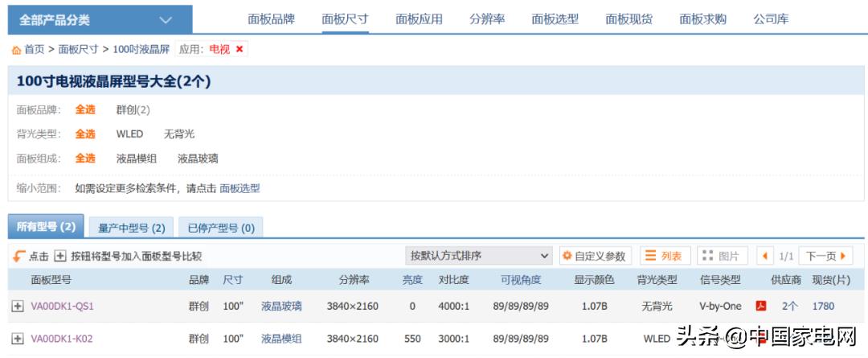Open the 面板应用 menu
Screen dimensions: 868x358
coord(419,19)
